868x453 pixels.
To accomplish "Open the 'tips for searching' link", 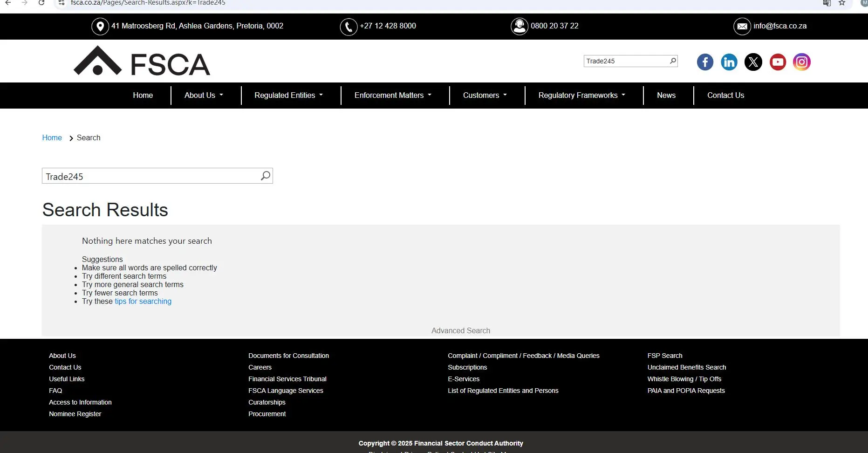I will 143,301.
